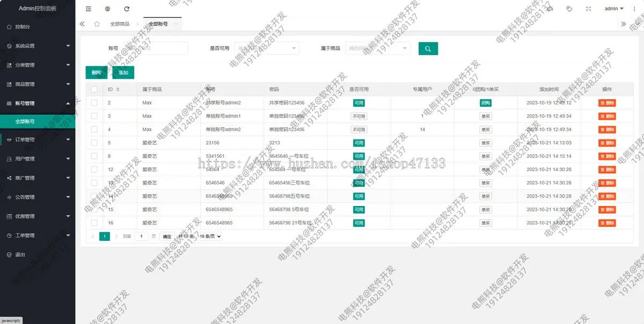
Task: Open the website globe icon
Action: [107, 9]
